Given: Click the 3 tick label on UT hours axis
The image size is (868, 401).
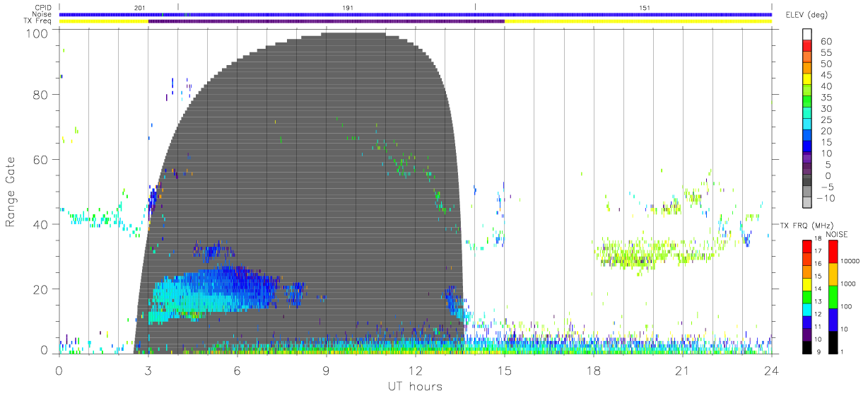Looking at the screenshot, I should pyautogui.click(x=148, y=370).
